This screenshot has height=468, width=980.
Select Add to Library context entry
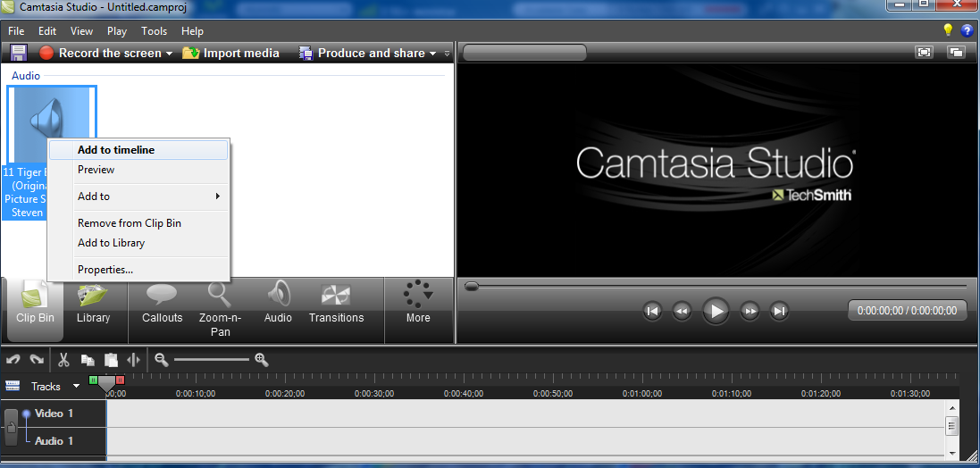pos(138,242)
